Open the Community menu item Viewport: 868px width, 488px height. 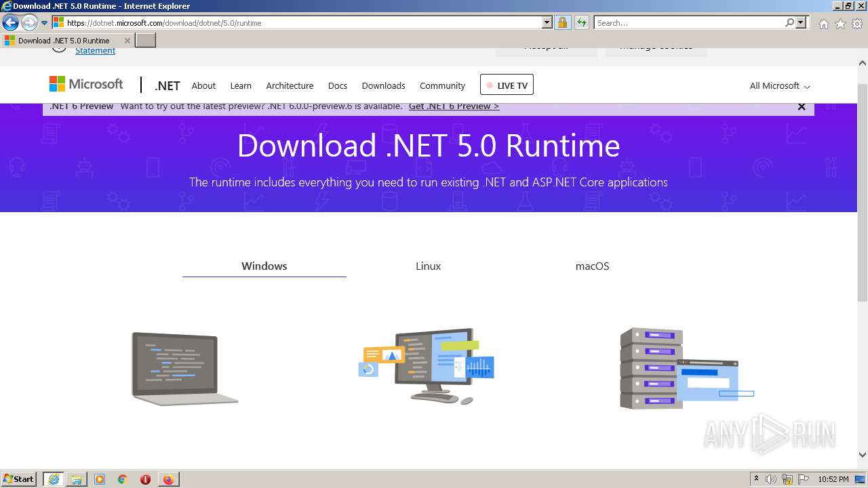point(442,86)
